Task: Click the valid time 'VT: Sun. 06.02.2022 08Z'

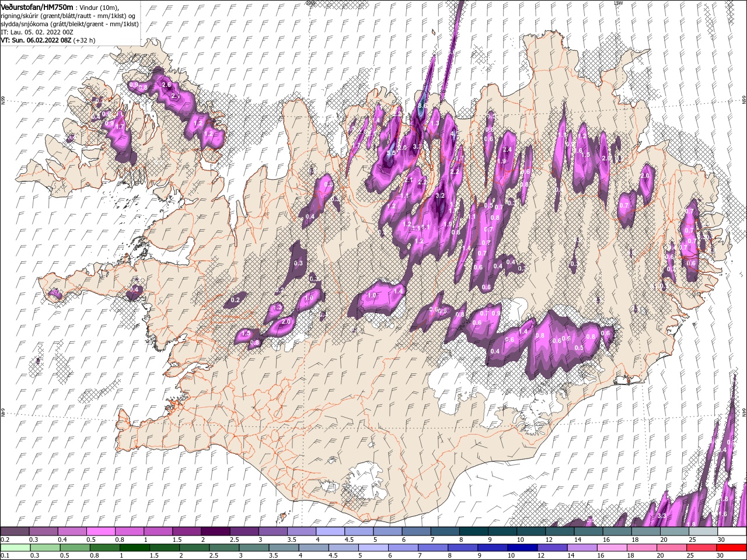Action: (36, 40)
